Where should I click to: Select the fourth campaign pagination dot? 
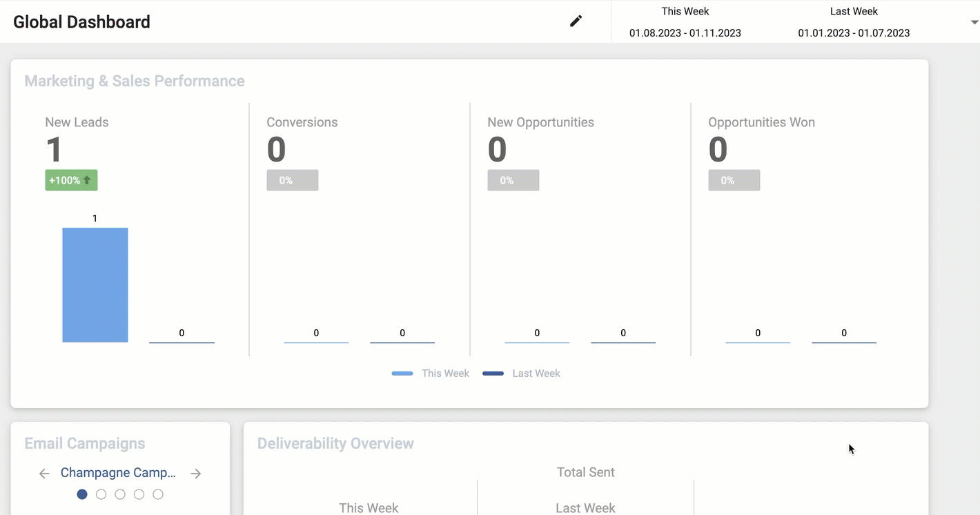coord(139,494)
